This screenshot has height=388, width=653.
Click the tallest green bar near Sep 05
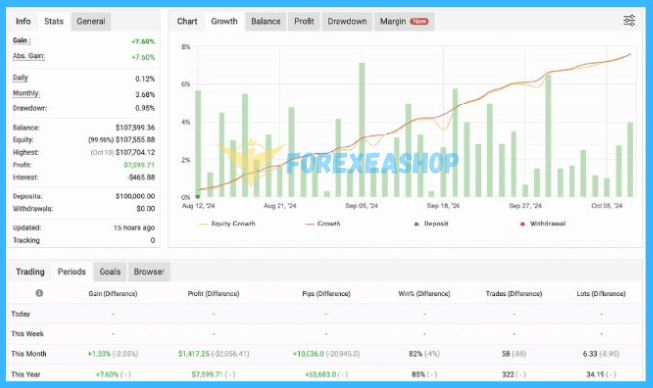pos(362,130)
